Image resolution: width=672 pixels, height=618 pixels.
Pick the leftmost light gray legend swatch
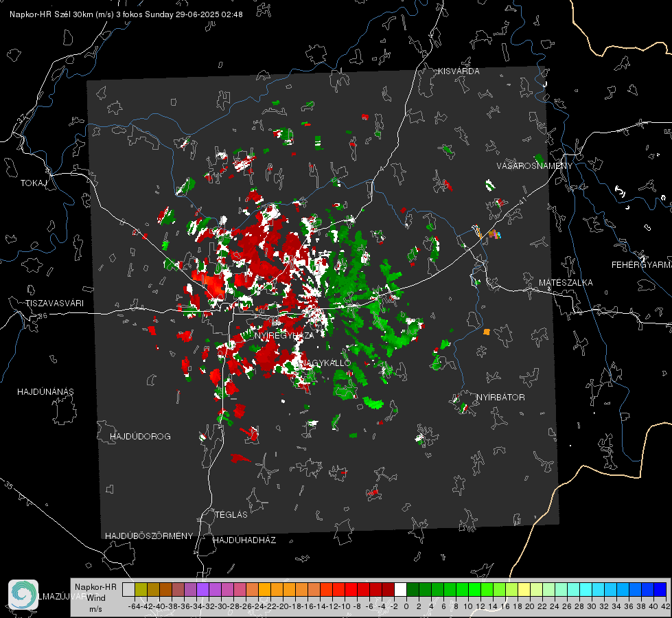(x=128, y=590)
